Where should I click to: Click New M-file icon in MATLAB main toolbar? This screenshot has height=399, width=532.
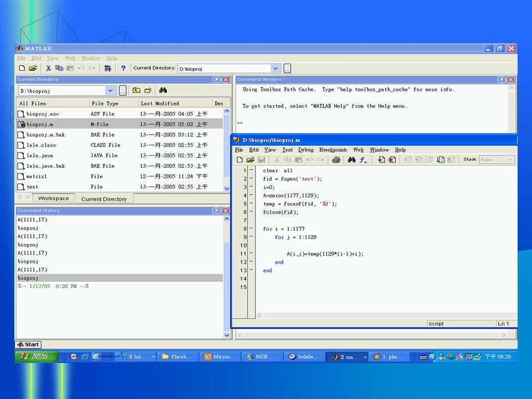pos(22,68)
